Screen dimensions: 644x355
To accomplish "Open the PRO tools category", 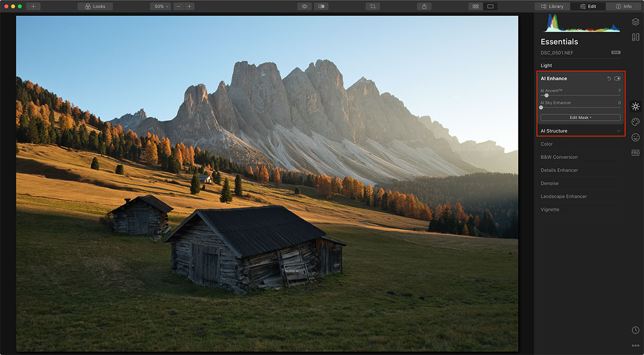I will point(635,153).
